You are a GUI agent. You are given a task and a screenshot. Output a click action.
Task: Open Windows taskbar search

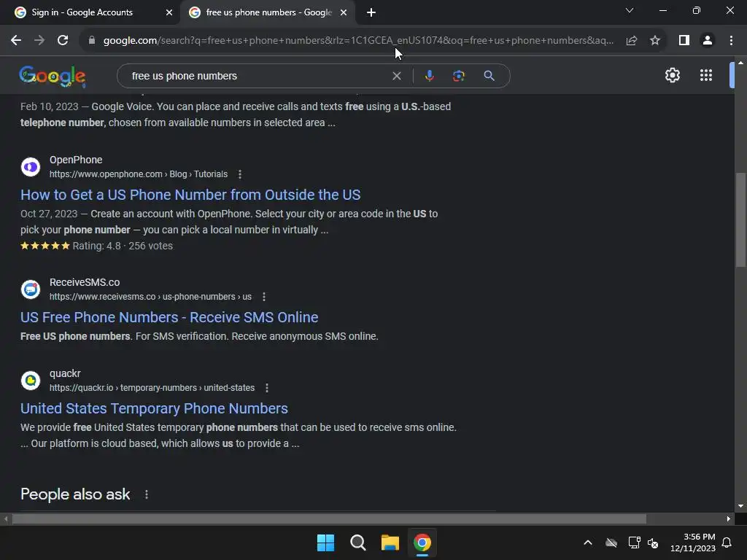click(357, 542)
